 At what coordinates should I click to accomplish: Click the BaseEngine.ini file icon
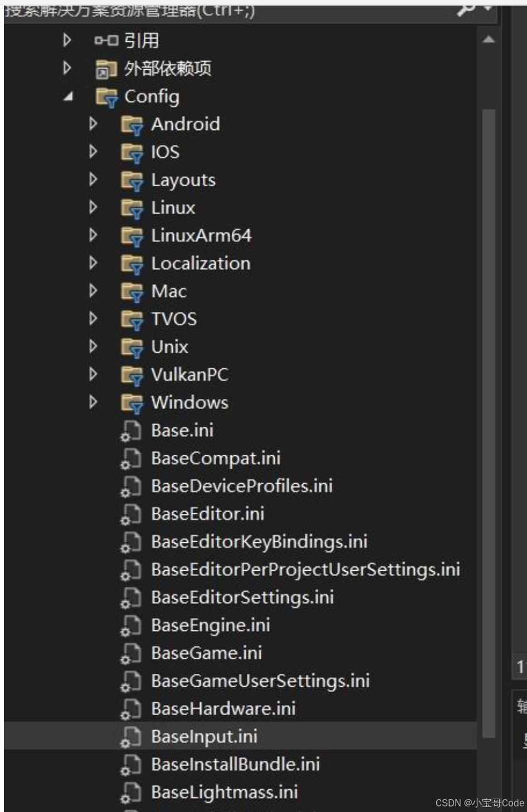coord(131,625)
